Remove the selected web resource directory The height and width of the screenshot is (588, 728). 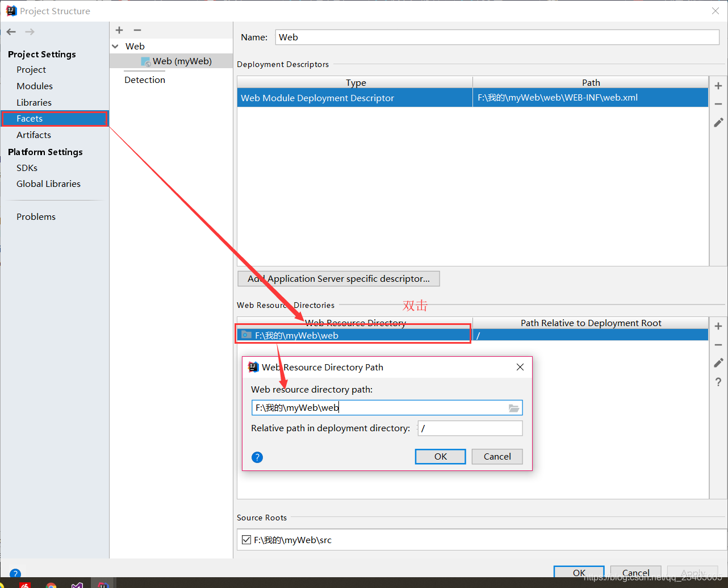pos(718,345)
